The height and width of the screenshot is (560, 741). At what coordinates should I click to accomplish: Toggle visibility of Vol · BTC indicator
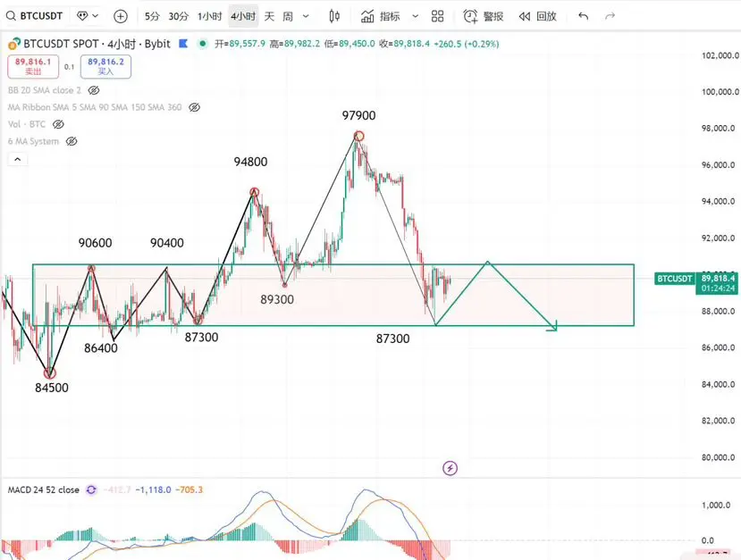point(58,124)
